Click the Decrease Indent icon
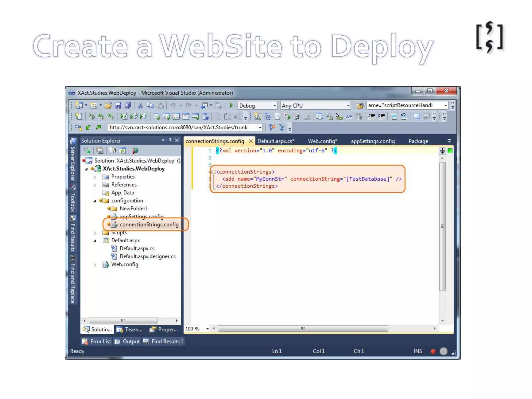Viewport: 532px width, 399px height. [x=371, y=117]
